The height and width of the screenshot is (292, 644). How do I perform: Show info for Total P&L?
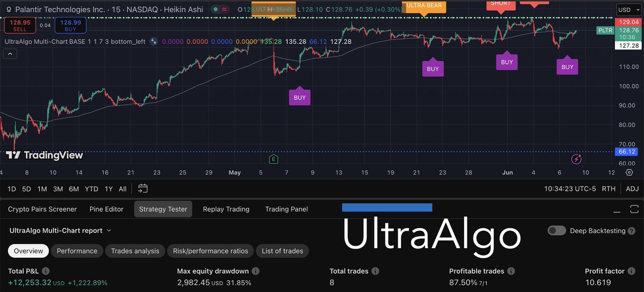(46, 271)
